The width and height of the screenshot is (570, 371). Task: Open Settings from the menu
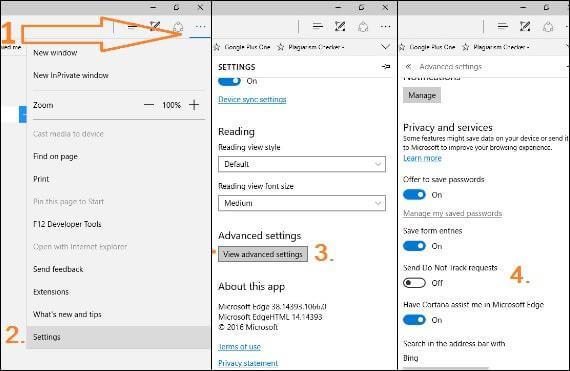coord(118,337)
